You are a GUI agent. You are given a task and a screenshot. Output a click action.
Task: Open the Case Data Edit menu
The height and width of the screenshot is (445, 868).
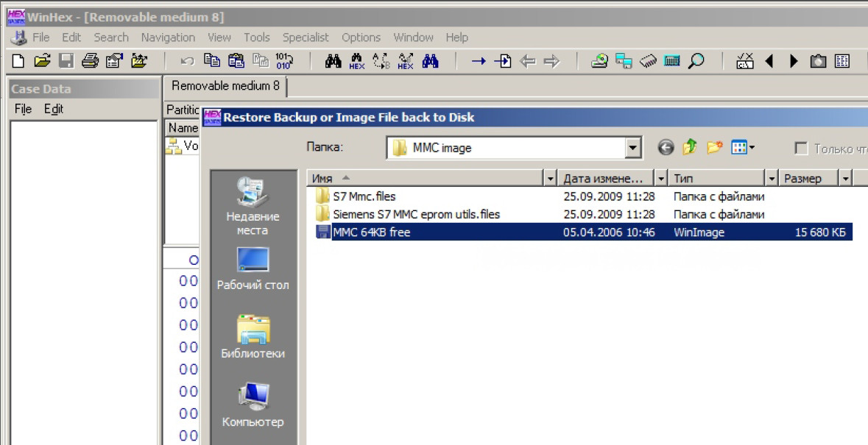pos(54,109)
